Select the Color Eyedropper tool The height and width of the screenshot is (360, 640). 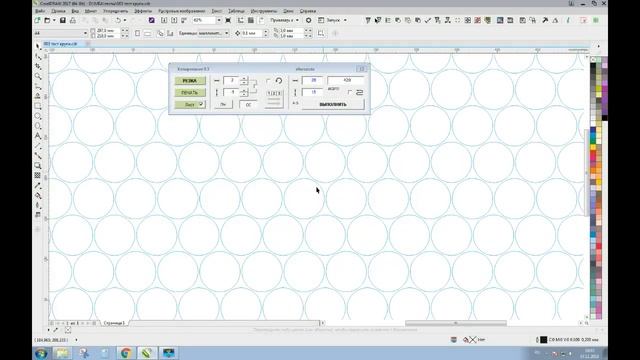coord(38,186)
